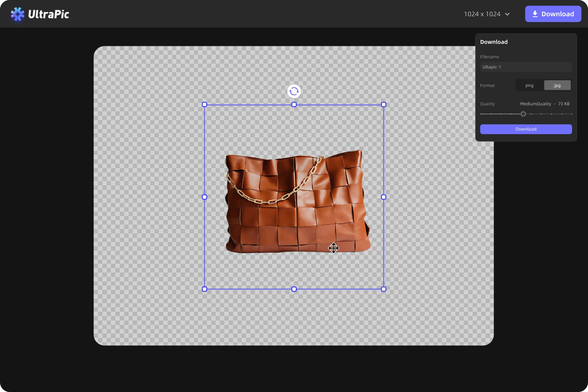Image resolution: width=588 pixels, height=392 pixels.
Task: Click the bottom-right resize handle of selection
Action: (383, 289)
